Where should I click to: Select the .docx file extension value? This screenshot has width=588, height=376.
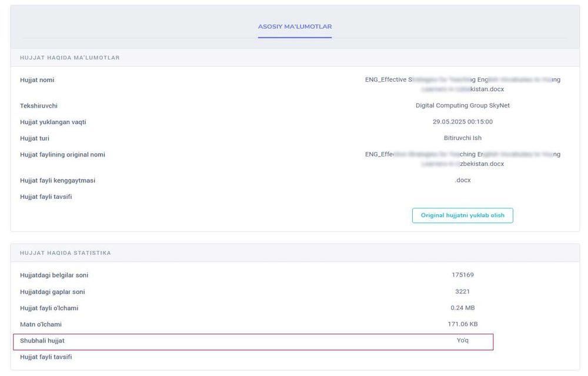pyautogui.click(x=462, y=180)
